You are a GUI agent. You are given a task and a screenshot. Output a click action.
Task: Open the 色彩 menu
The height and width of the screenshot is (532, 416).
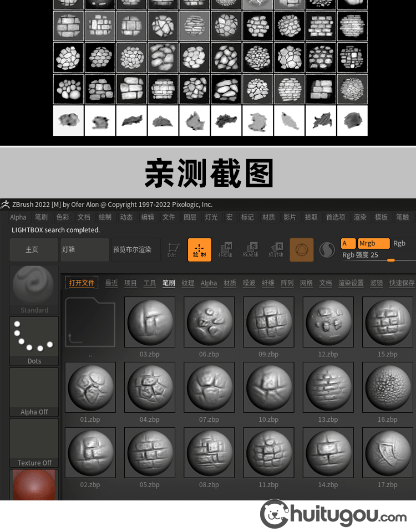click(x=63, y=217)
